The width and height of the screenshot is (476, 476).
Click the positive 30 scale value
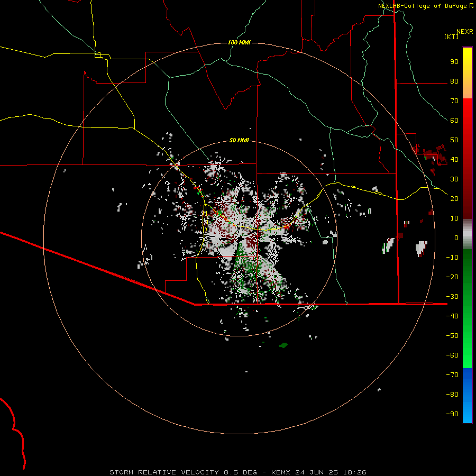(454, 179)
